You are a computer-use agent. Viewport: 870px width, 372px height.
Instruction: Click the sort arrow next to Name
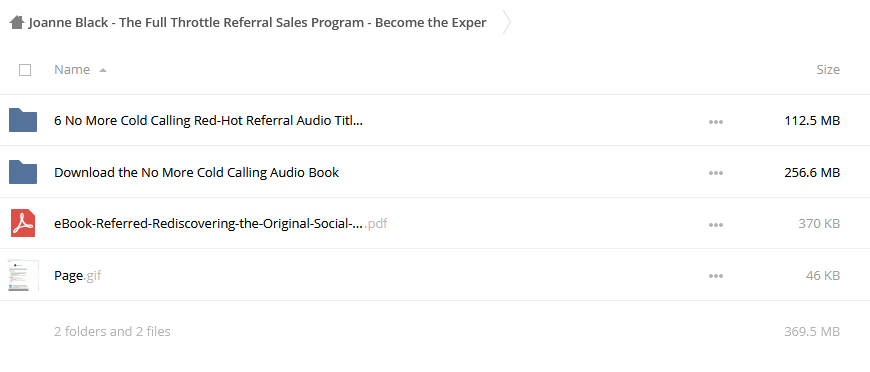103,70
